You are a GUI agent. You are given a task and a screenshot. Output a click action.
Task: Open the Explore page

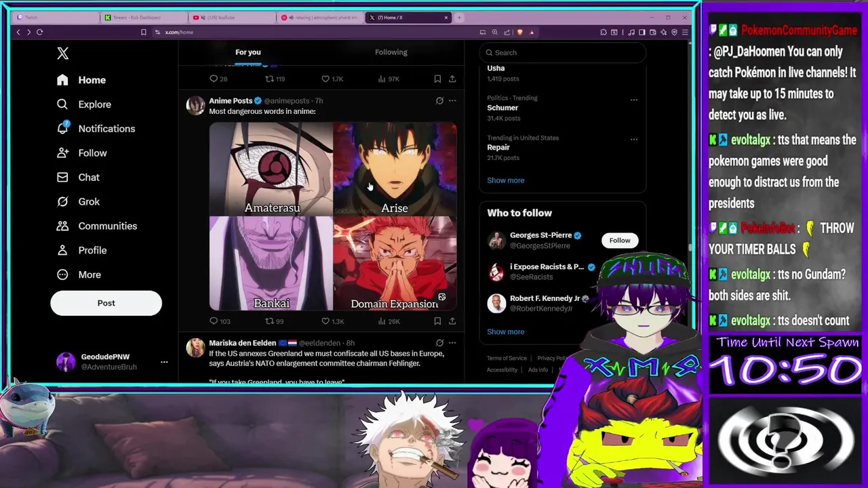tap(84, 104)
